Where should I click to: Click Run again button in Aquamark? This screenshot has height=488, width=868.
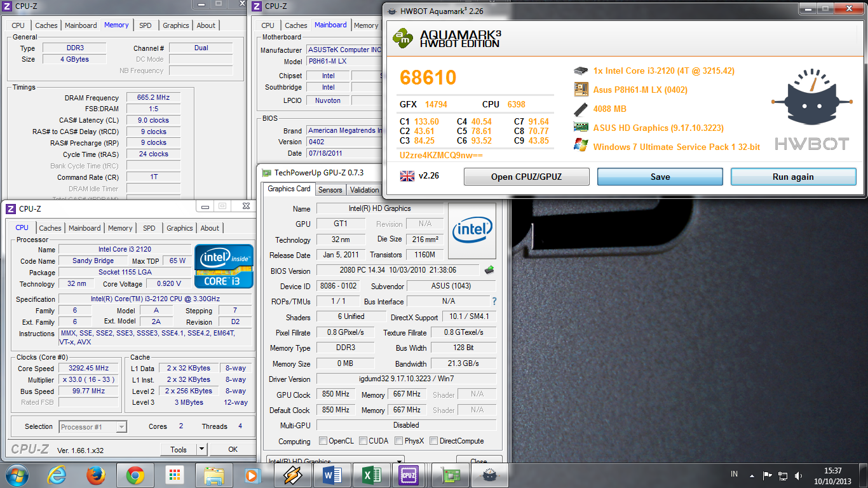click(793, 177)
